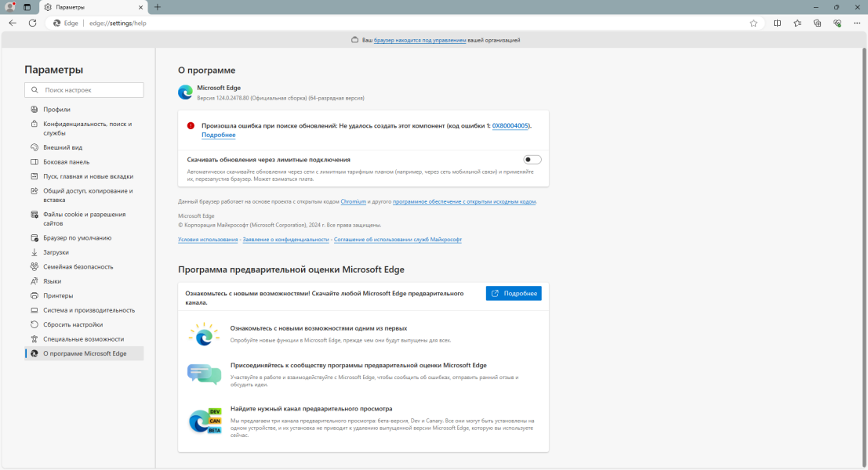Click text Найдите нужный канал предварительного просмотра

(x=311, y=409)
